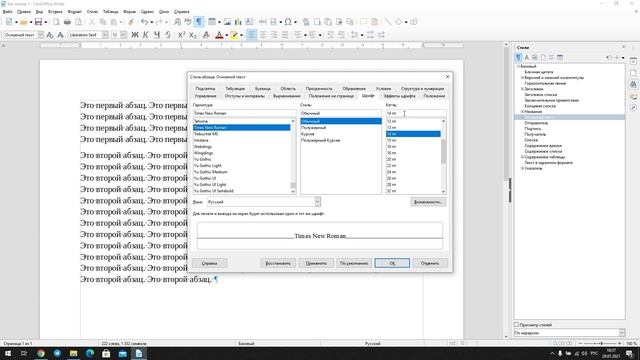The image size is (640, 360).
Task: Click the По умолчанию button
Action: (x=354, y=263)
